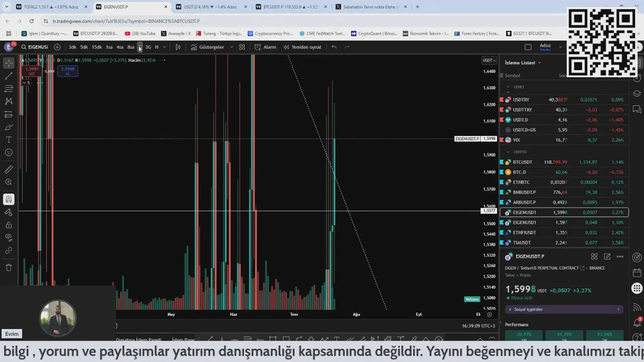The height and width of the screenshot is (362, 644).
Task: Collapse the CRYPTO watchlist section
Action: click(x=508, y=152)
